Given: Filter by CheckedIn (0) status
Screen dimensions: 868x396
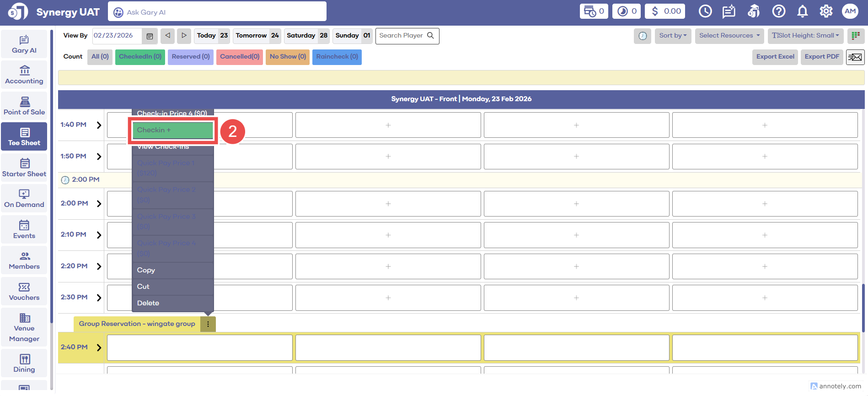Looking at the screenshot, I should point(140,57).
